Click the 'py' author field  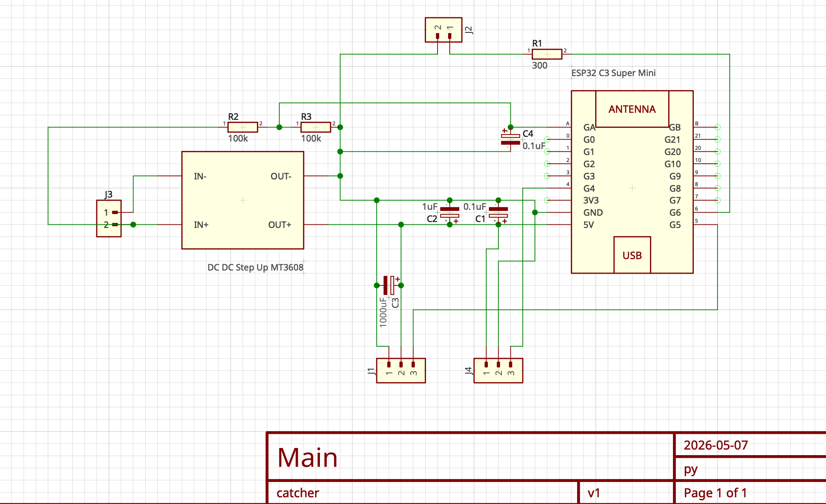tap(691, 469)
